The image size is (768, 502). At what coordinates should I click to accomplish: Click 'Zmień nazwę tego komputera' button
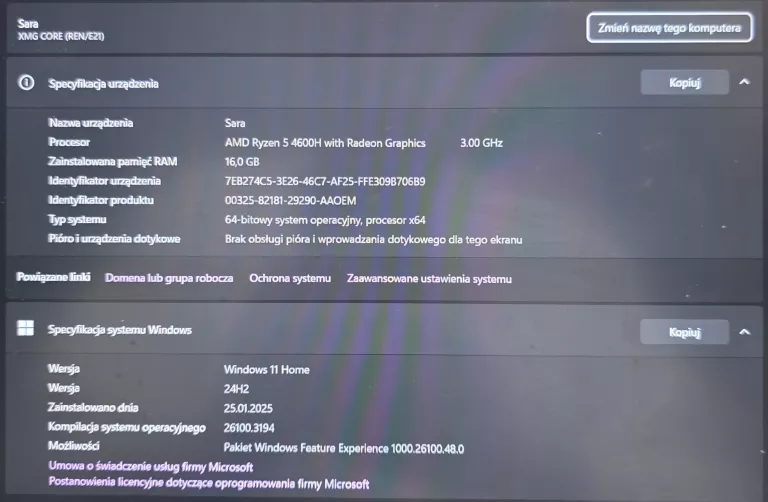click(x=669, y=28)
